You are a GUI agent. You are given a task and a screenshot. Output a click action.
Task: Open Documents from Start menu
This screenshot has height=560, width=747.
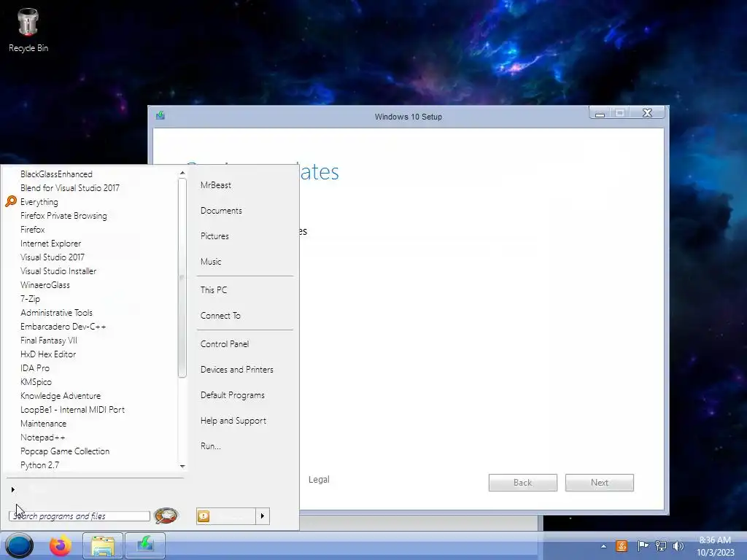tap(221, 211)
